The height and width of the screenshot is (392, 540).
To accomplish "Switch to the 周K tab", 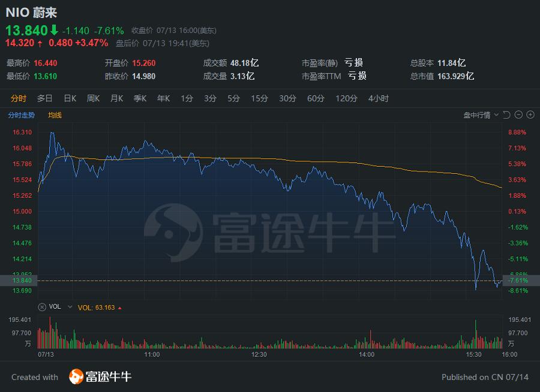I will click(x=93, y=98).
